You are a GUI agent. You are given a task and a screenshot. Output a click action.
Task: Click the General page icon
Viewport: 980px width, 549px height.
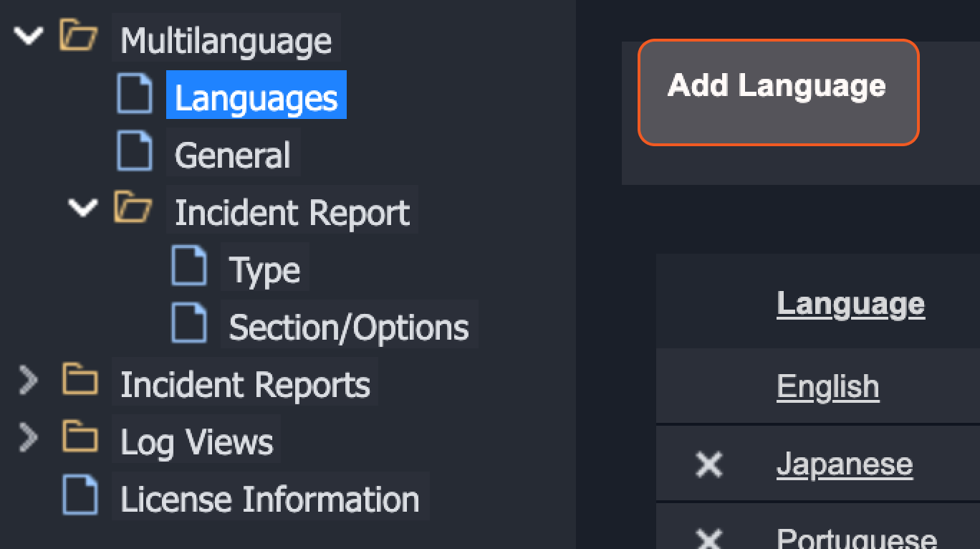click(x=135, y=152)
